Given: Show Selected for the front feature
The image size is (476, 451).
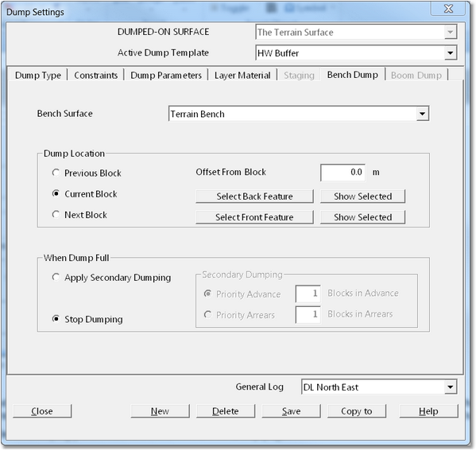Looking at the screenshot, I should click(x=363, y=217).
